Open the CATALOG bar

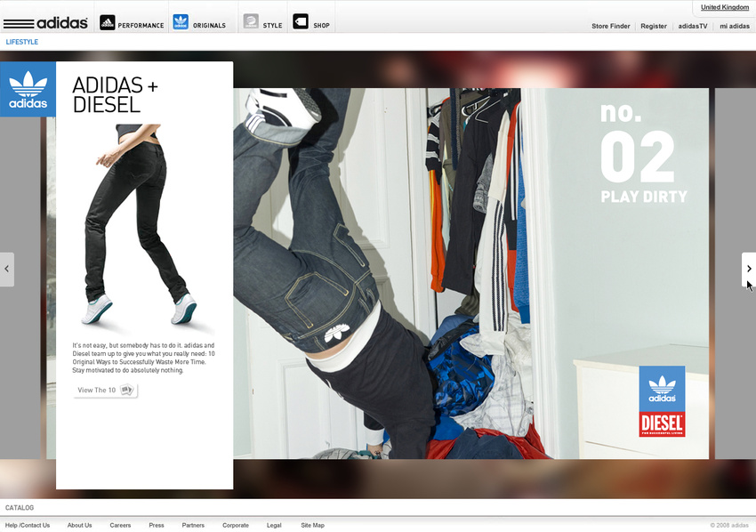pos(20,507)
